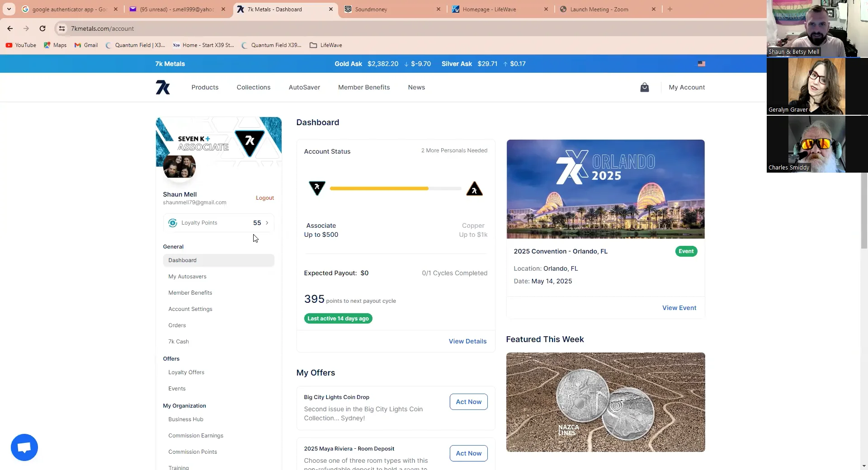
Task: Open the shopping bag cart icon
Action: click(644, 87)
